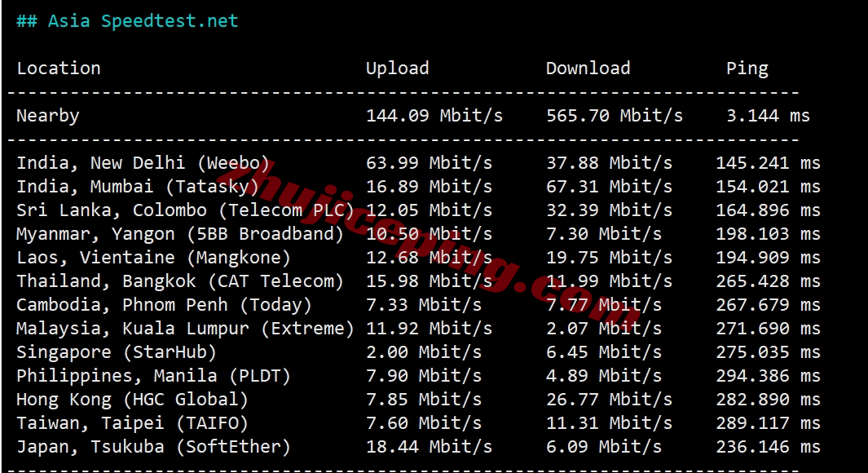The width and height of the screenshot is (868, 473).
Task: Click Cambodia, Phnom Penh (Today) row
Action: coord(418,305)
